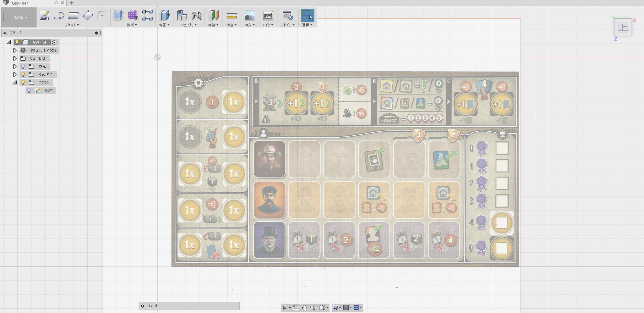Select the Construct plane icon
Viewport: 644px width, 313px height.
[x=213, y=15]
